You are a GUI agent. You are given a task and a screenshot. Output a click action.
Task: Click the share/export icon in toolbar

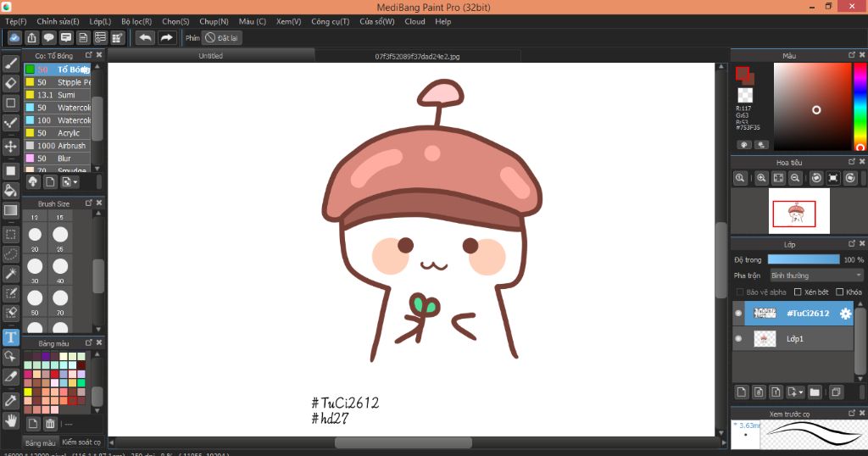click(31, 37)
